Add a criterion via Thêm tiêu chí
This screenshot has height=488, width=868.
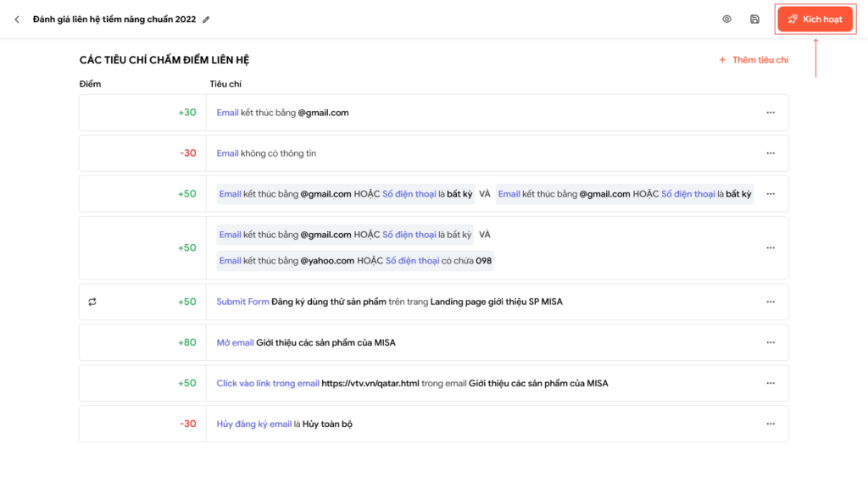754,60
